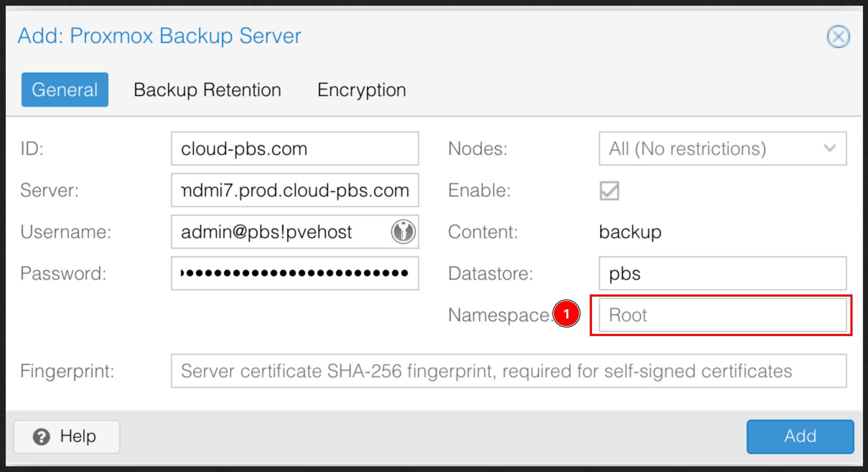Toggle the Enable checkbox
Screen dimensions: 868x472
[x=609, y=190]
